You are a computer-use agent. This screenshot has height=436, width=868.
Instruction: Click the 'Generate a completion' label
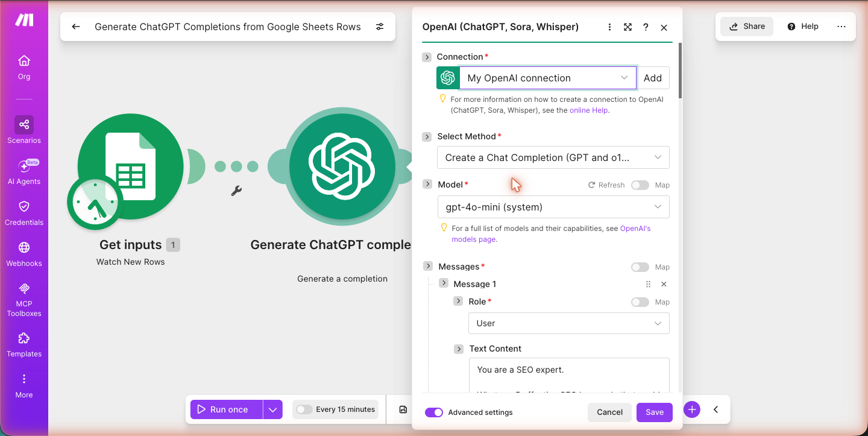point(342,279)
